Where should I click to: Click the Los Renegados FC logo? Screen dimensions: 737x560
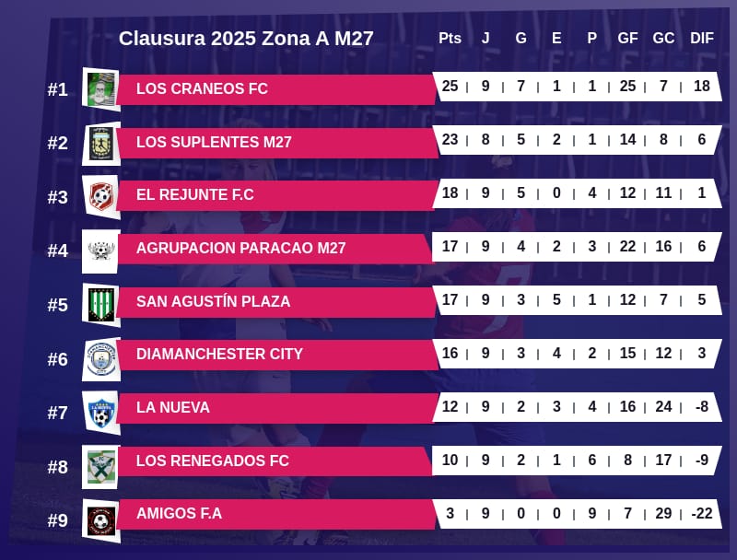101,466
